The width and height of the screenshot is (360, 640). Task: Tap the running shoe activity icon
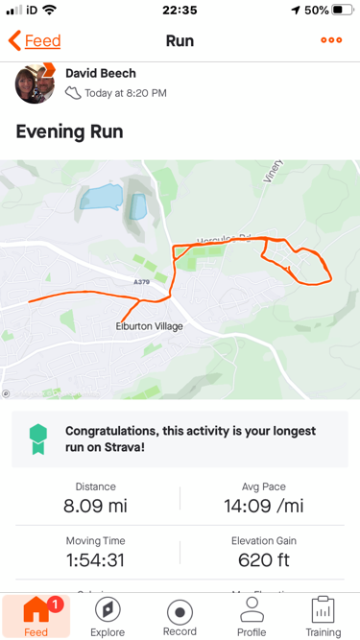click(x=73, y=93)
